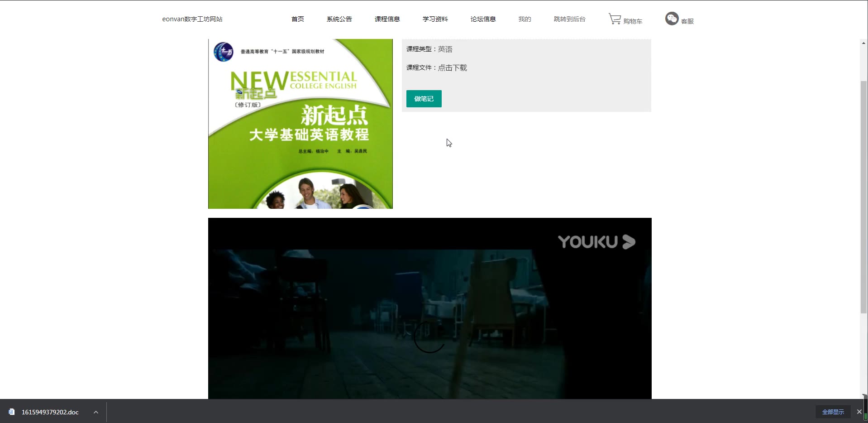Image resolution: width=868 pixels, height=423 pixels.
Task: Click the YOUKU logo in the video
Action: 596,242
